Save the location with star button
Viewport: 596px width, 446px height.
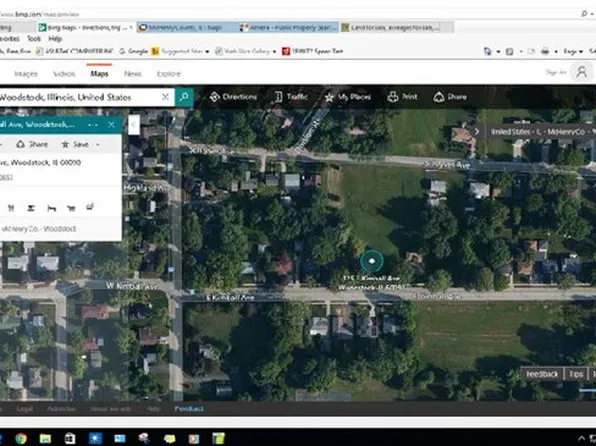pos(75,144)
